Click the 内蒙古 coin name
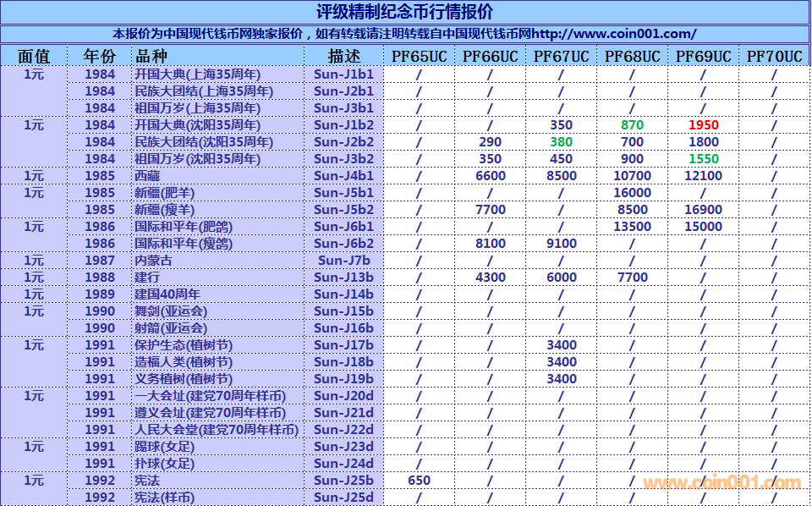The width and height of the screenshot is (812, 506). coord(153,261)
